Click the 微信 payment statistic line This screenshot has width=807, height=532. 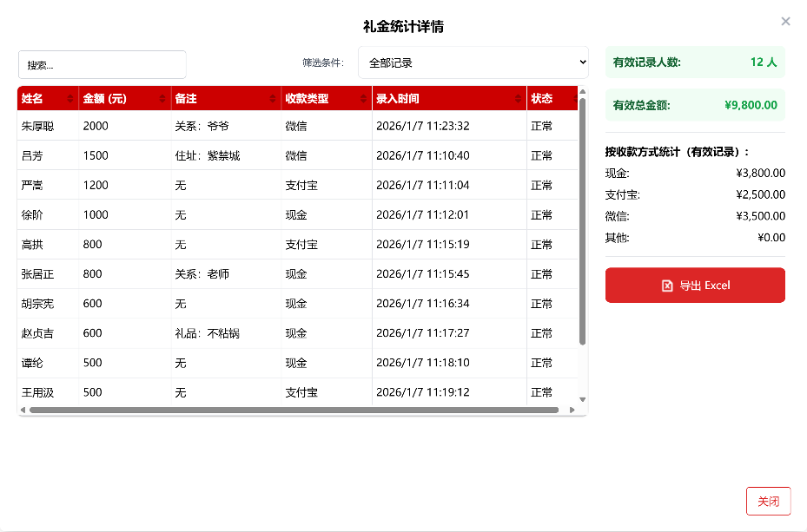[695, 216]
